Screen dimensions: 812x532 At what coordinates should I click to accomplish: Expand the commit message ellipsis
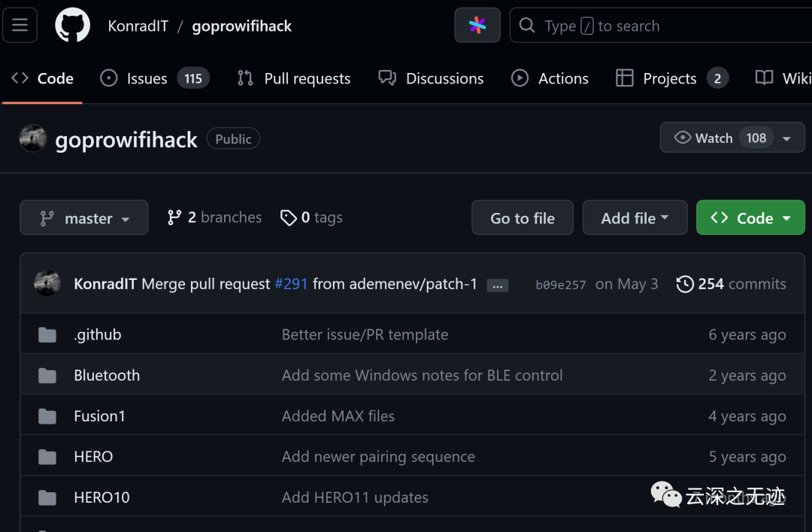pyautogui.click(x=498, y=285)
